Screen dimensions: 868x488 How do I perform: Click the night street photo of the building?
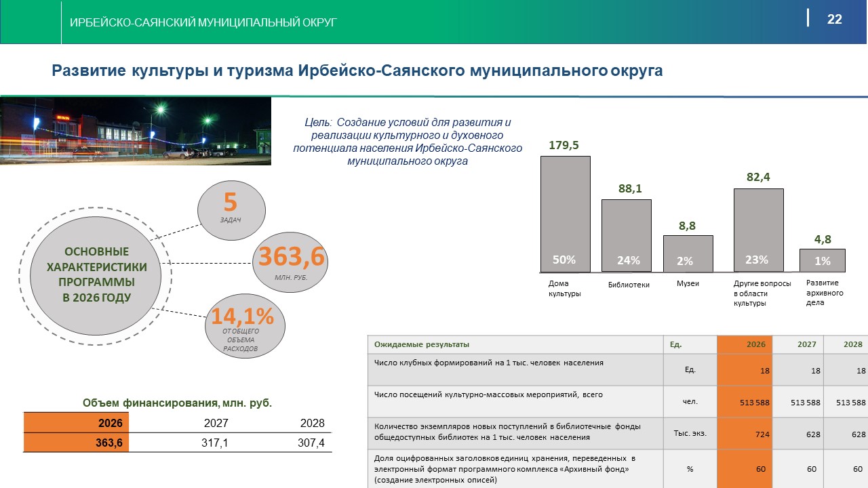click(x=136, y=131)
